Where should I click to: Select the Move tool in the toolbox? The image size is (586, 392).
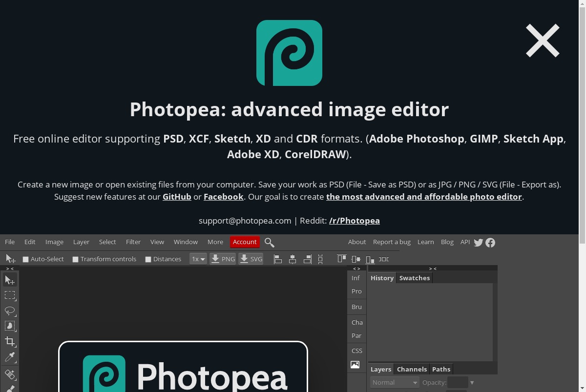click(x=10, y=280)
